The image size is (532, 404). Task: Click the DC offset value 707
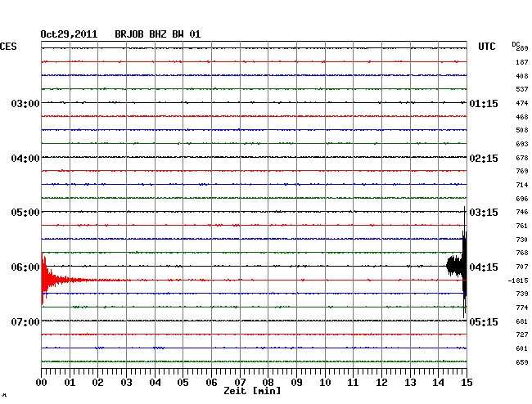coord(522,267)
